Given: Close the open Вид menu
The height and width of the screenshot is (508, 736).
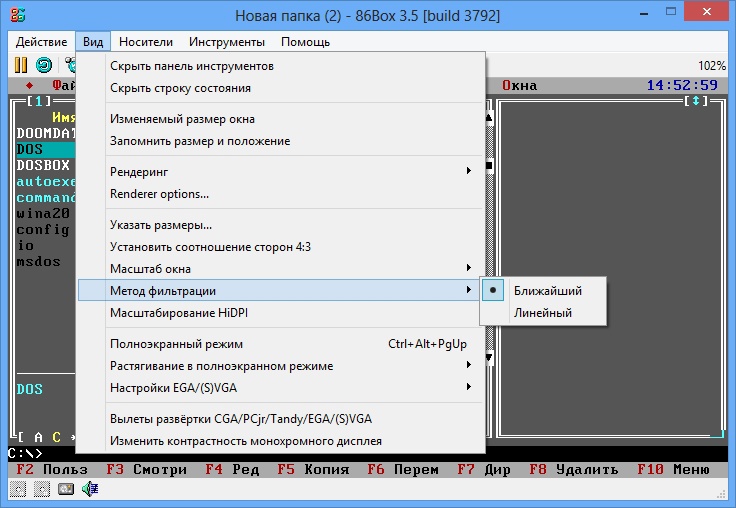Looking at the screenshot, I should click(93, 42).
